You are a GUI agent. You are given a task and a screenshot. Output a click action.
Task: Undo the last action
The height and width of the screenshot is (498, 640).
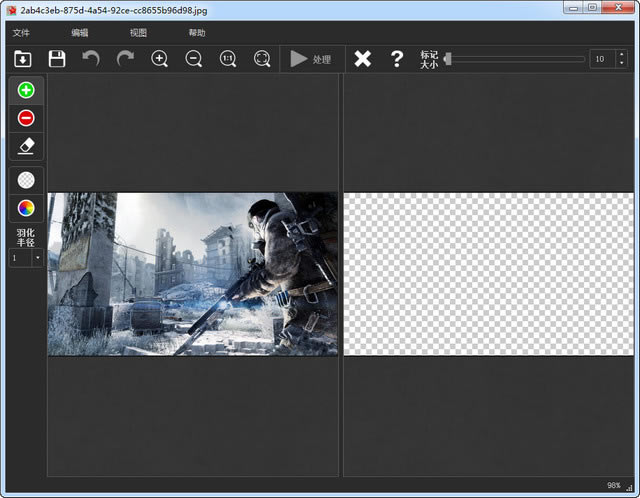pyautogui.click(x=91, y=59)
